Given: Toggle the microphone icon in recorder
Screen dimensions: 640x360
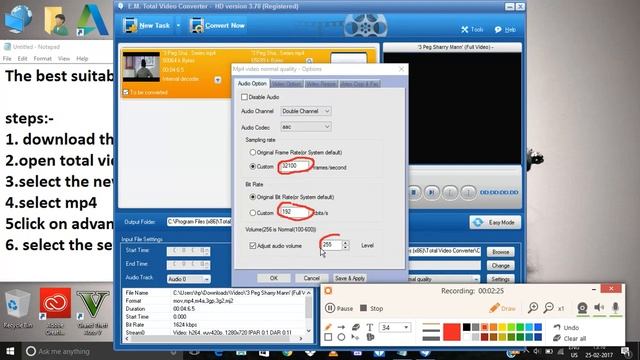Looking at the screenshot, I should (616, 307).
